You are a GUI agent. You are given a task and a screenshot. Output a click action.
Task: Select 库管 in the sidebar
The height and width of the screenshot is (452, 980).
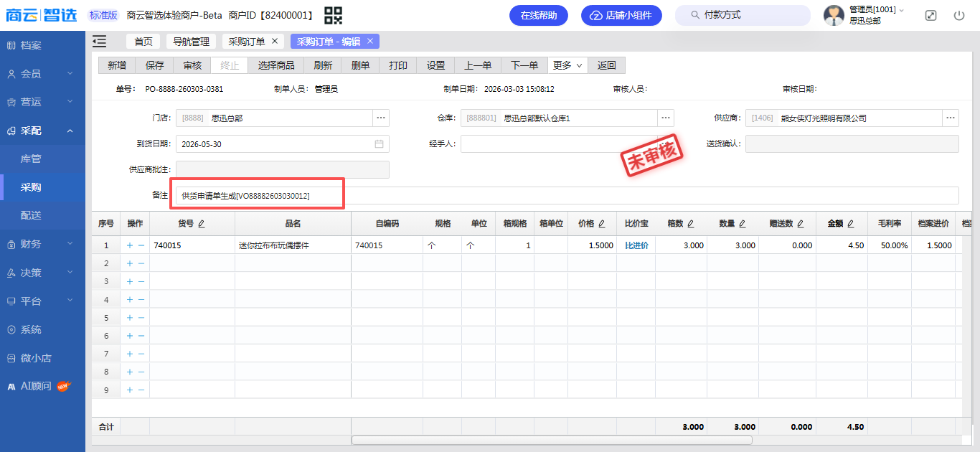tap(31, 159)
